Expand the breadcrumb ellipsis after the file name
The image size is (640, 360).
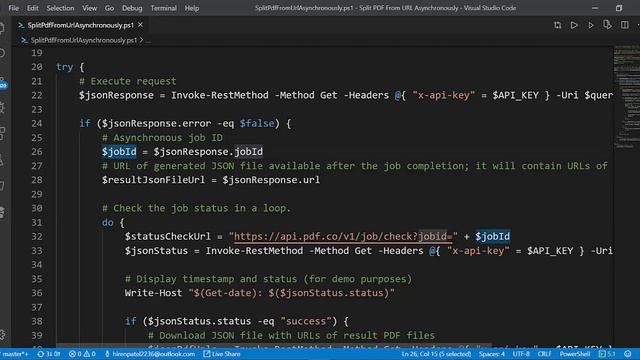click(x=148, y=40)
